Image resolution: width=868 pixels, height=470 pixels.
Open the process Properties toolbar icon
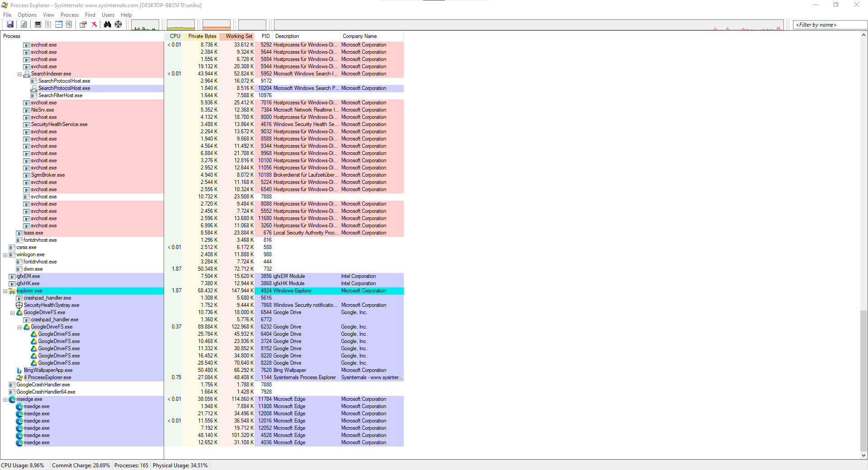83,24
